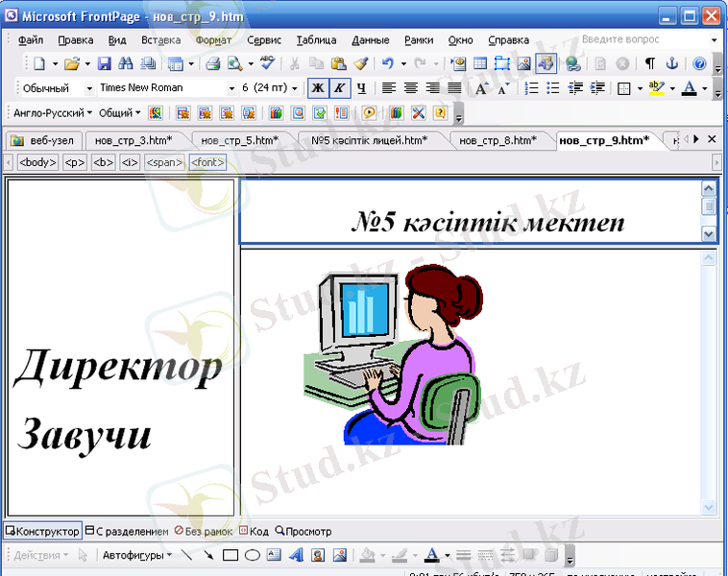This screenshot has height=576, width=728.
Task: Open Find with the binoculars icon
Action: pos(126,63)
